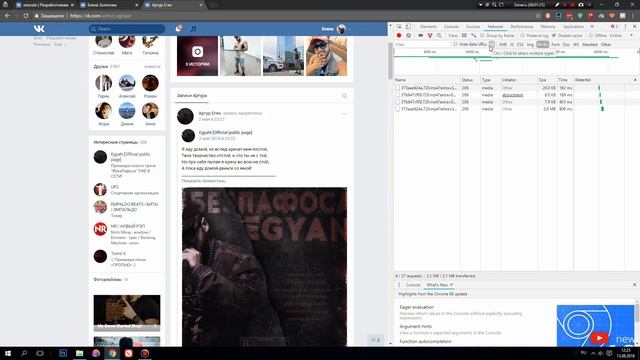Expand more DevTools tabs chevron
The height and width of the screenshot is (360, 640).
(592, 27)
